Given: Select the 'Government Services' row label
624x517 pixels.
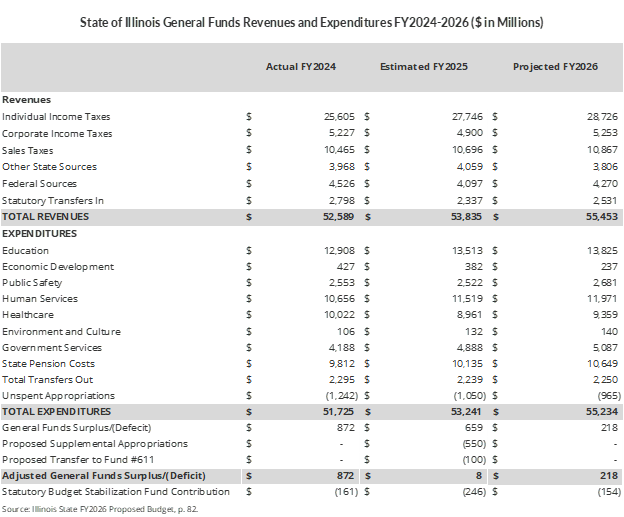Looking at the screenshot, I should pyautogui.click(x=52, y=348).
